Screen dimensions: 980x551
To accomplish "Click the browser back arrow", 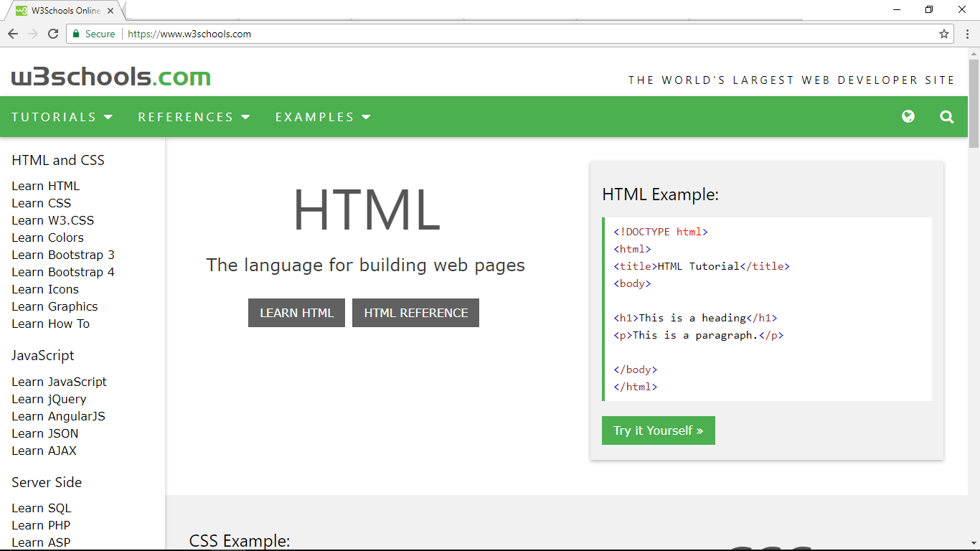I will pyautogui.click(x=13, y=34).
